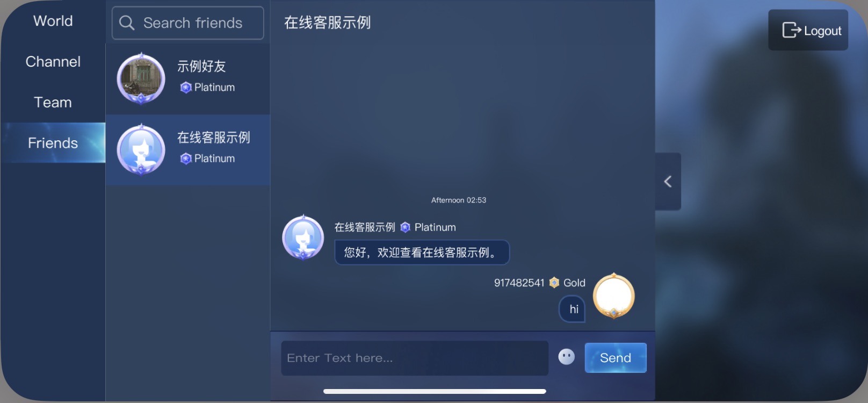
Task: Open the emoji picker face icon
Action: [566, 357]
